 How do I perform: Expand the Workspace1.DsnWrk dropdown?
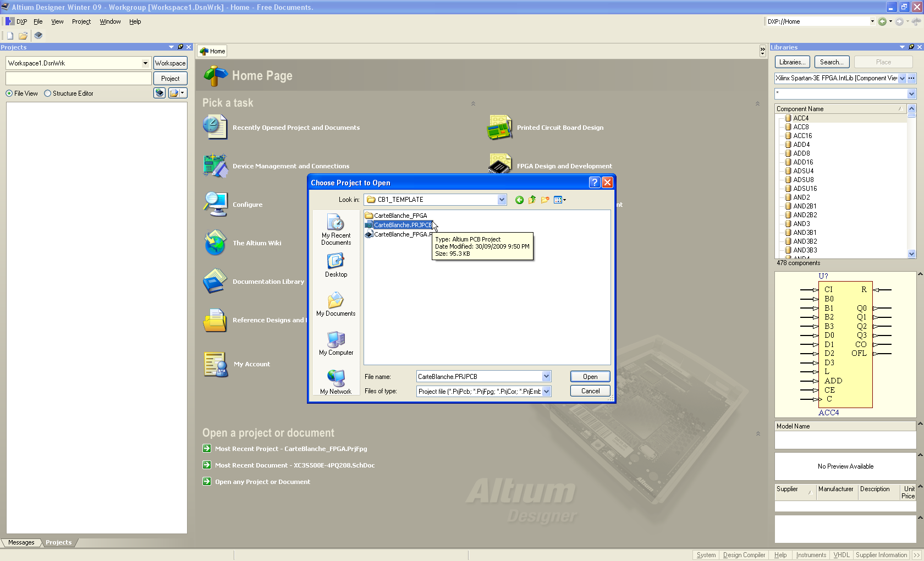(x=145, y=63)
